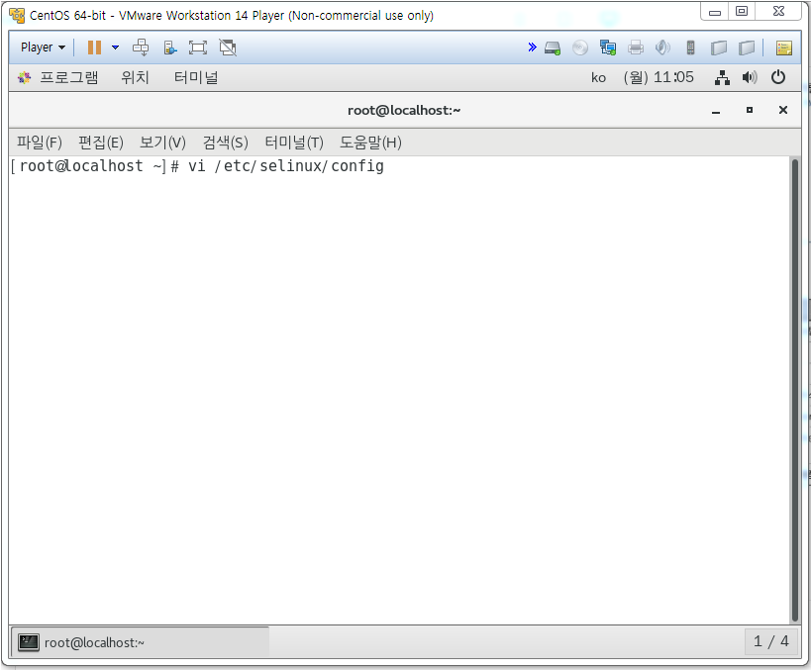Viewport: 812px width, 671px height.
Task: Click the terminal vertical scrollbar
Action: click(795, 390)
